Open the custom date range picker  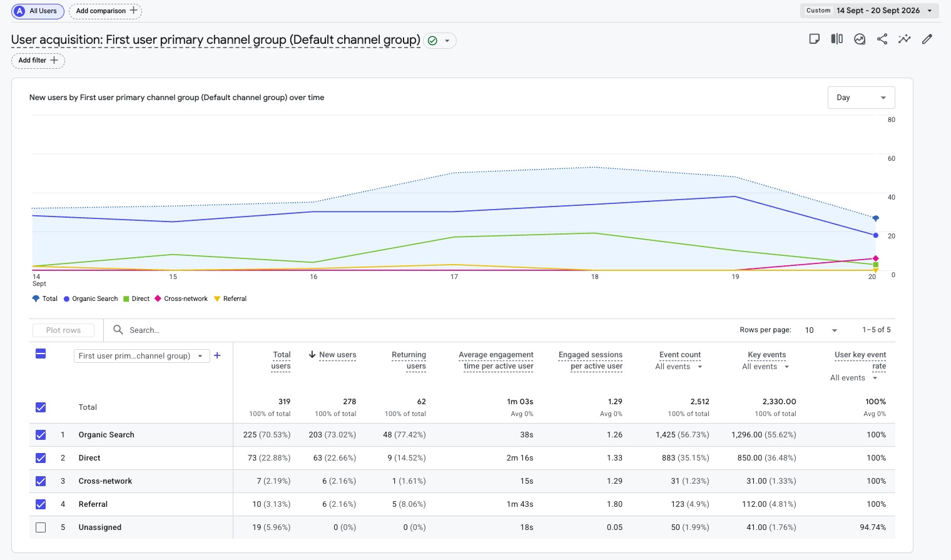click(870, 11)
